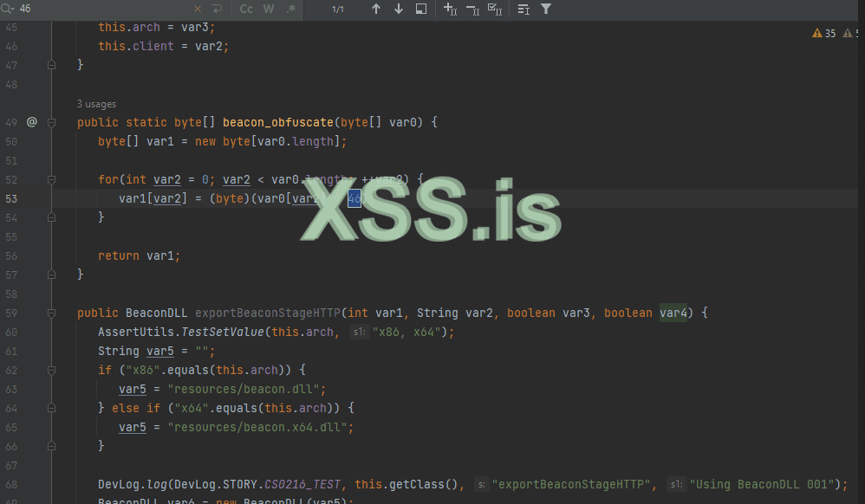Click the highlighted 46 match in code

pyautogui.click(x=354, y=198)
